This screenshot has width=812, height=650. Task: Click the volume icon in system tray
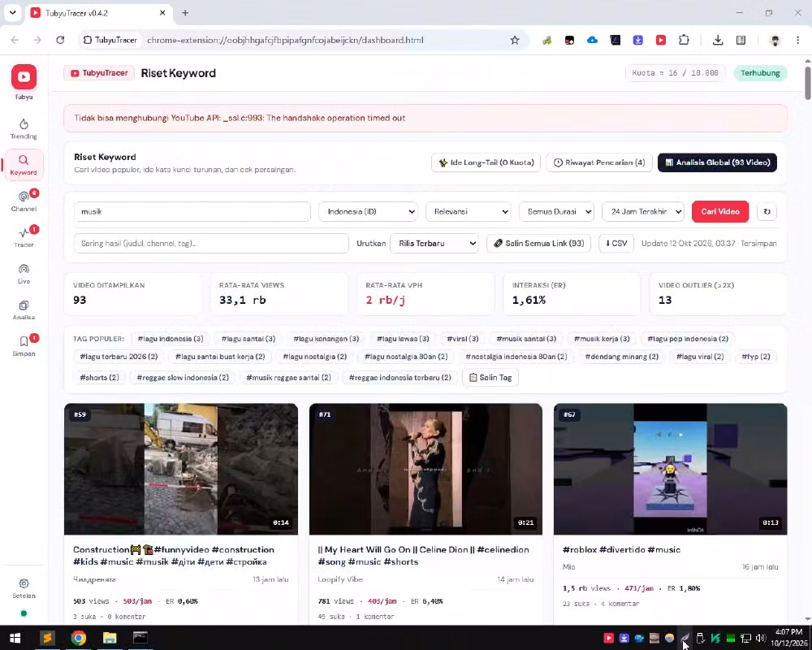click(x=760, y=638)
